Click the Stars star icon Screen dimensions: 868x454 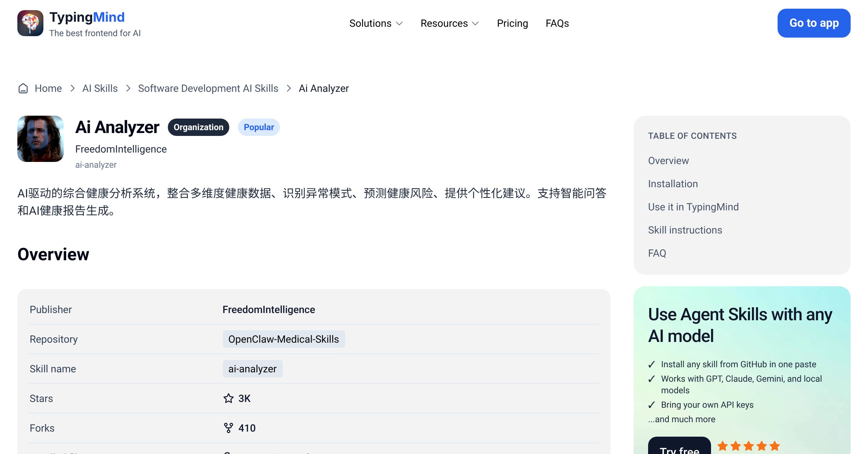[229, 398]
